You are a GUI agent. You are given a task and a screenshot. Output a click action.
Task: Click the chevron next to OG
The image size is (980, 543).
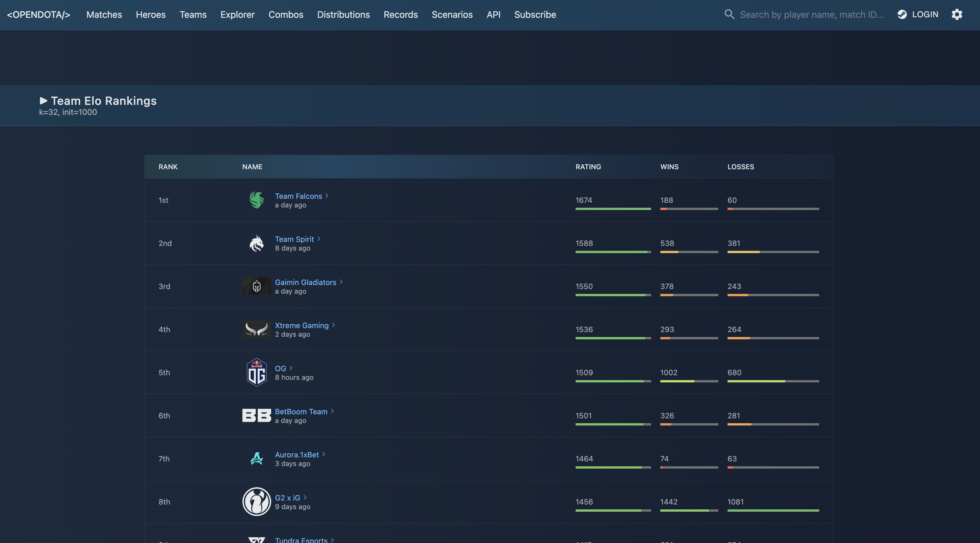pos(291,368)
